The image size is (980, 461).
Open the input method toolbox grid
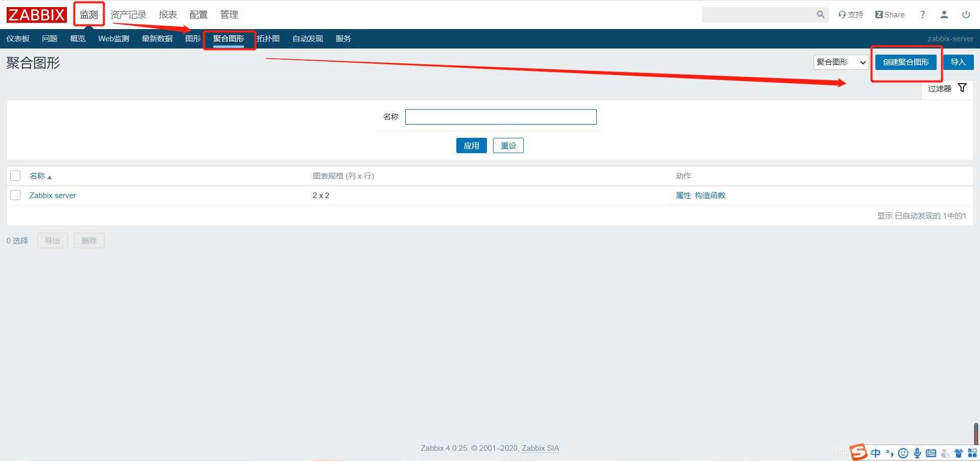coord(972,453)
